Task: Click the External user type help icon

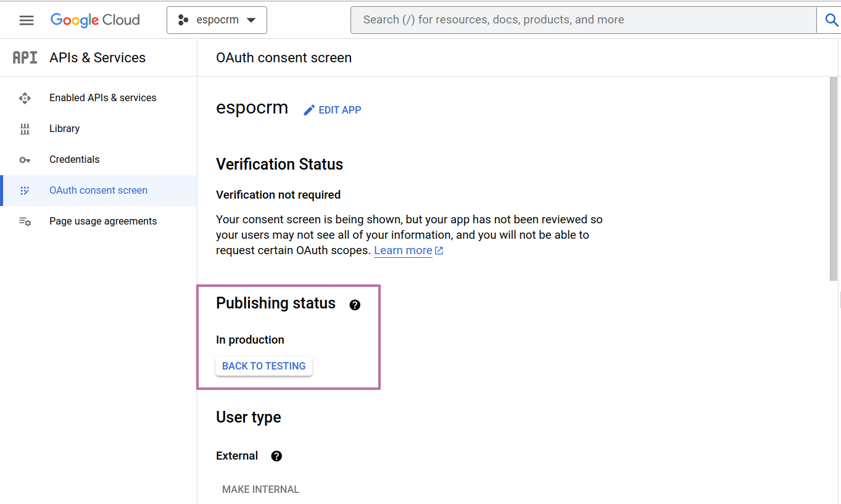Action: click(276, 456)
